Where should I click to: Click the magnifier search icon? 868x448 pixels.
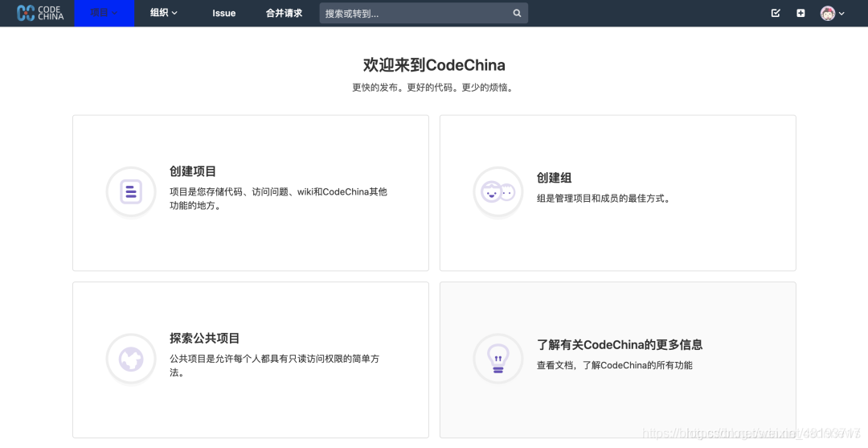tap(517, 14)
